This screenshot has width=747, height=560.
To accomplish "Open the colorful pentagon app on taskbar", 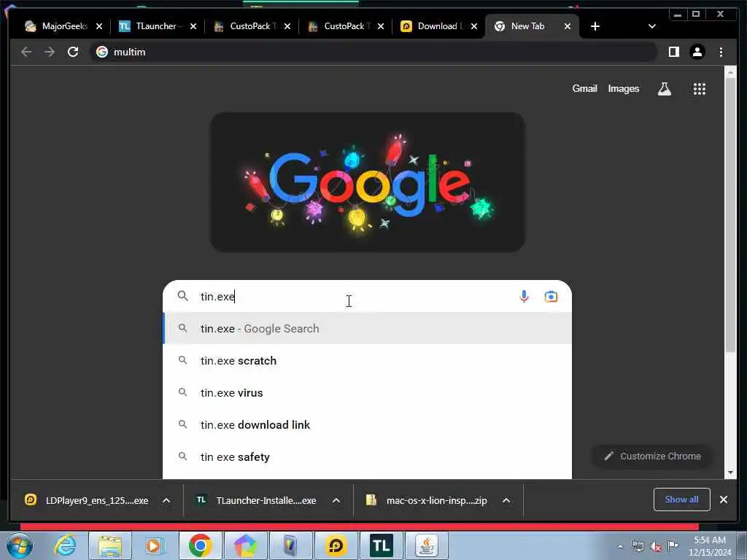I will pyautogui.click(x=245, y=545).
